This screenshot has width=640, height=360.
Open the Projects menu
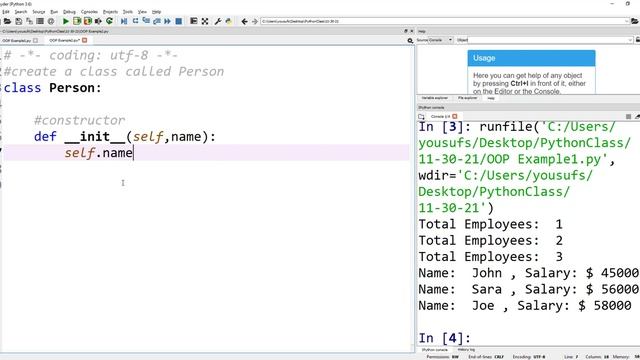point(110,12)
